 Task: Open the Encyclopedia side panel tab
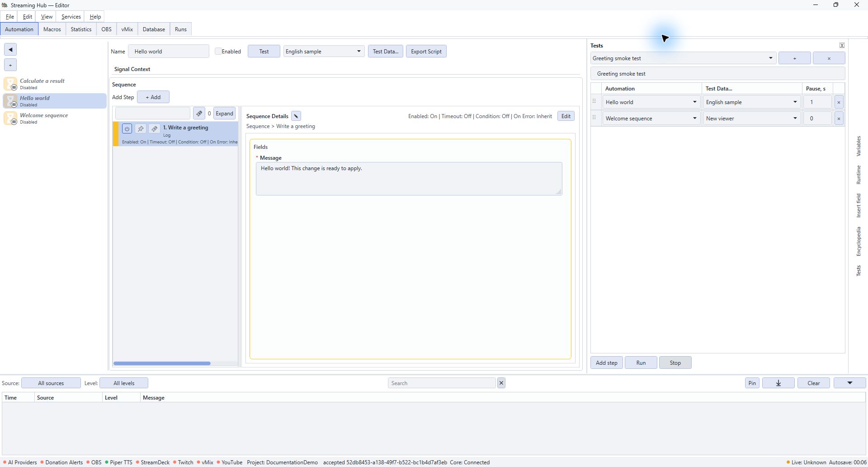tap(859, 242)
